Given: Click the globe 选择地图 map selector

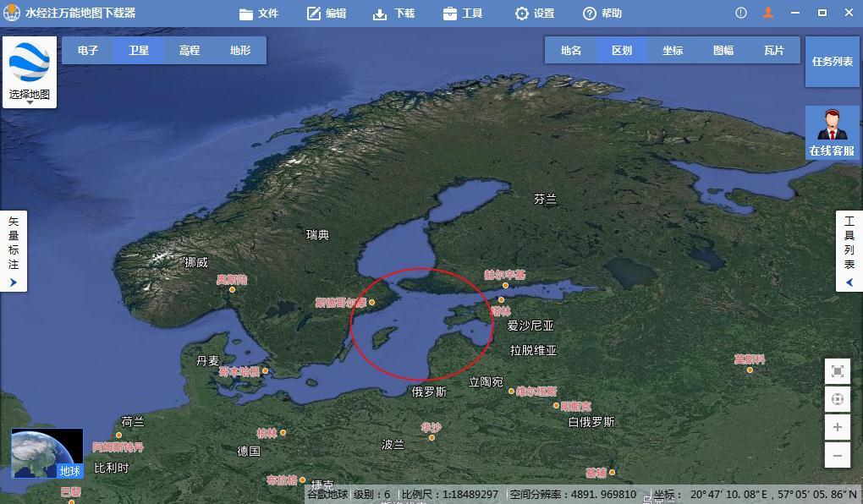Looking at the screenshot, I should coord(30,72).
